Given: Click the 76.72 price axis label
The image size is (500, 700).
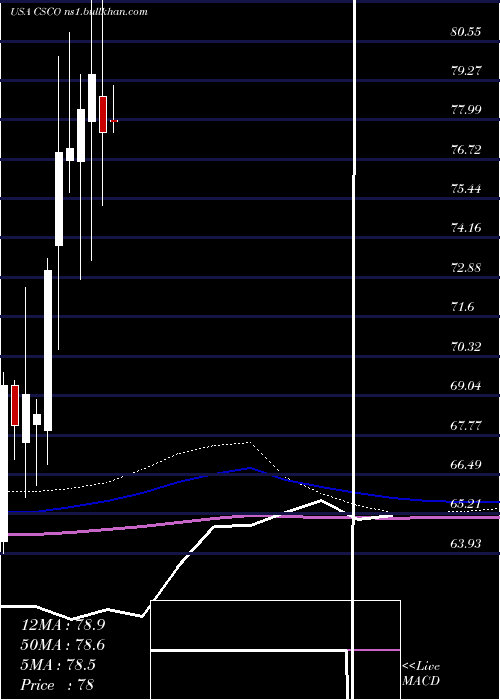Looking at the screenshot, I should point(466,150).
